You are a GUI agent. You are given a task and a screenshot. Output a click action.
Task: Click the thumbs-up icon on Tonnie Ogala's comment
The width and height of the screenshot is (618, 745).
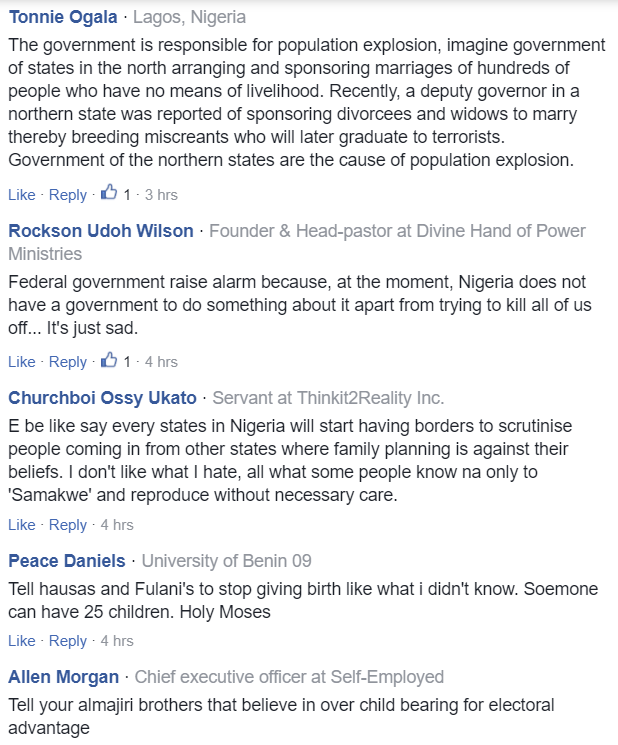pos(109,193)
